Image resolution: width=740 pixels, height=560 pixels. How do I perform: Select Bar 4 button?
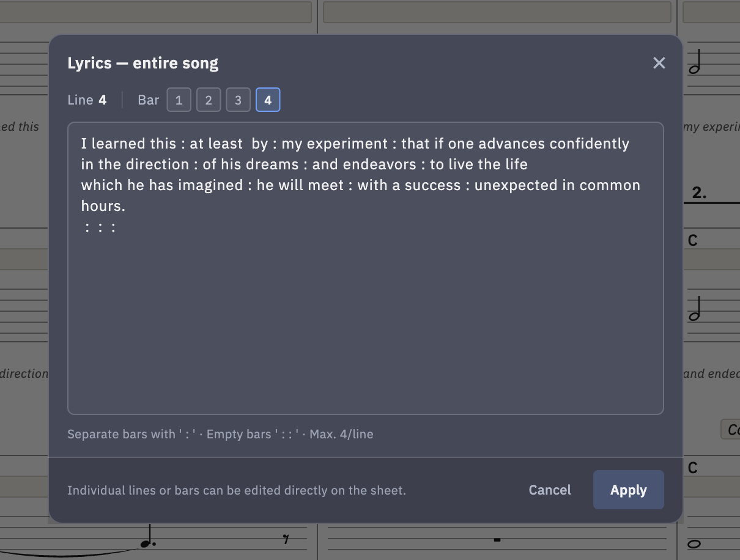[268, 100]
